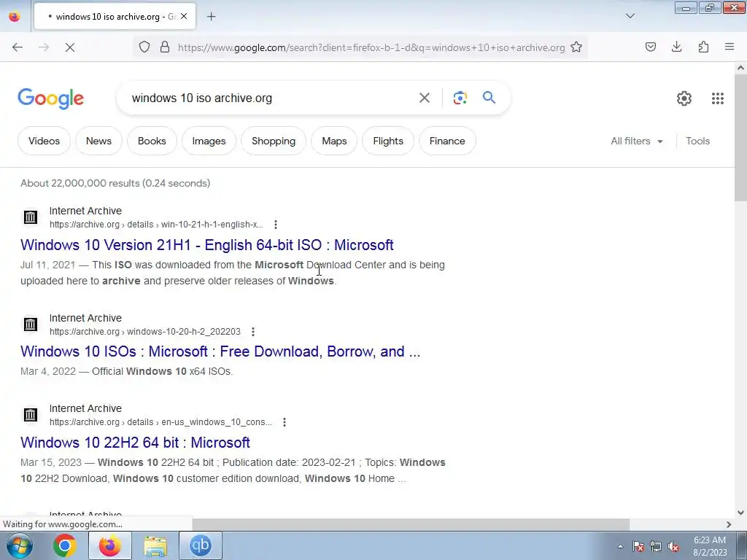The width and height of the screenshot is (747, 560).
Task: Expand the All filters dropdown
Action: point(637,141)
